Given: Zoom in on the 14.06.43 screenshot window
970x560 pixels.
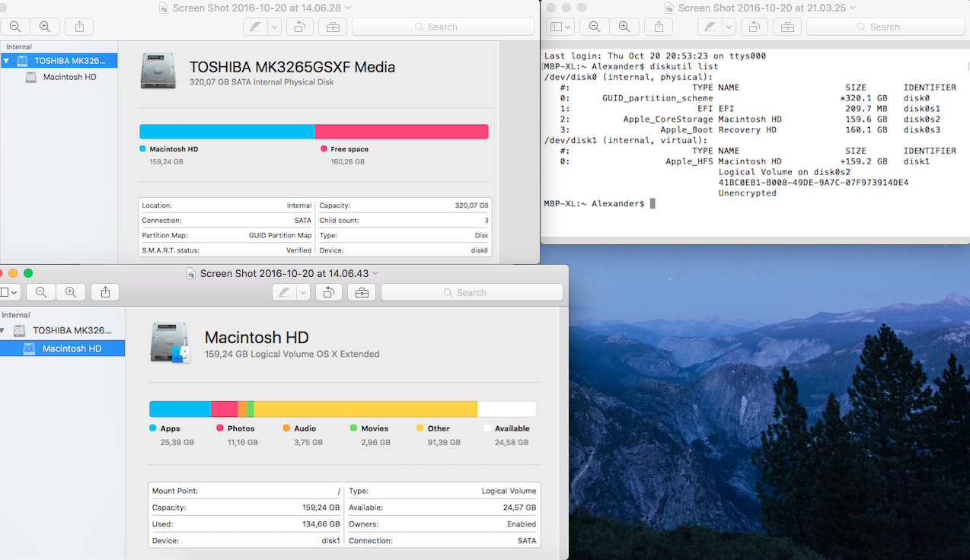Looking at the screenshot, I should 71,292.
